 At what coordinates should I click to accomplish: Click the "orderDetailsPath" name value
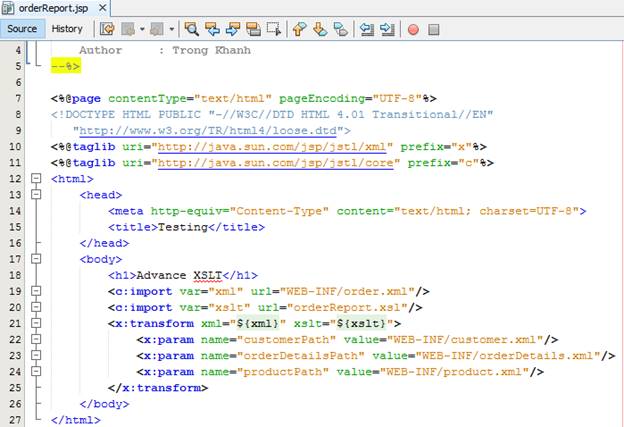point(300,356)
